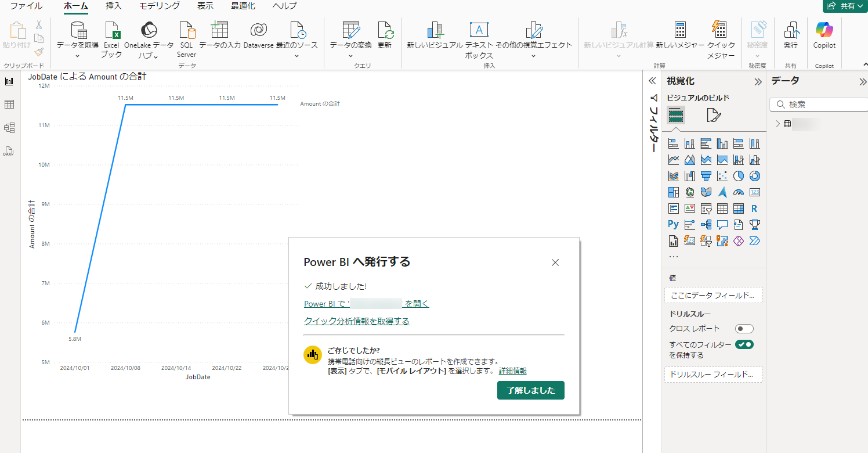Viewport: 868px width, 453px height.
Task: Select the gauge visual
Action: click(x=738, y=192)
